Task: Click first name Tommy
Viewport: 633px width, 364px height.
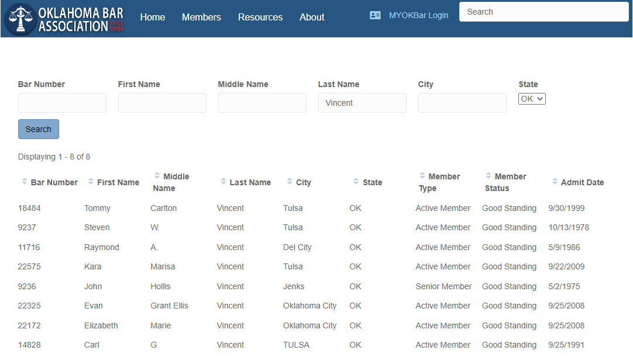Action: point(97,208)
